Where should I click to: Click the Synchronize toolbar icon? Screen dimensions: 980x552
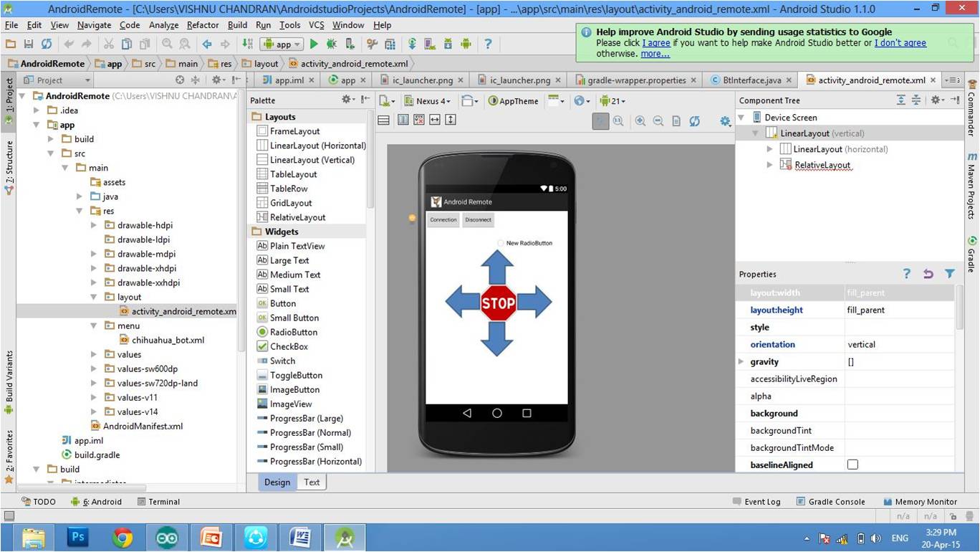[x=46, y=44]
